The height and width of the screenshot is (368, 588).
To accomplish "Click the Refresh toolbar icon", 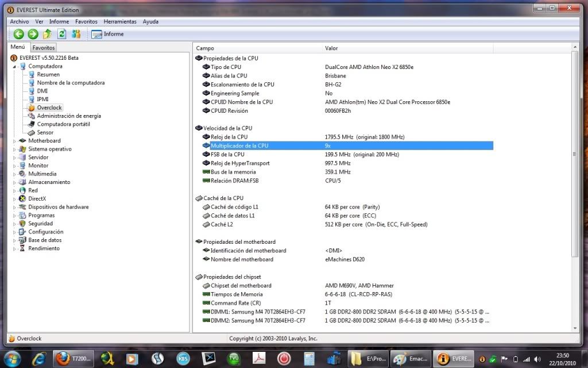I will (62, 34).
